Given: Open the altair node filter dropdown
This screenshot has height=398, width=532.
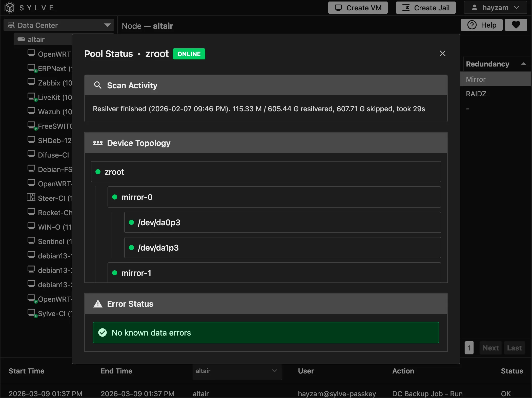Looking at the screenshot, I should click(237, 371).
